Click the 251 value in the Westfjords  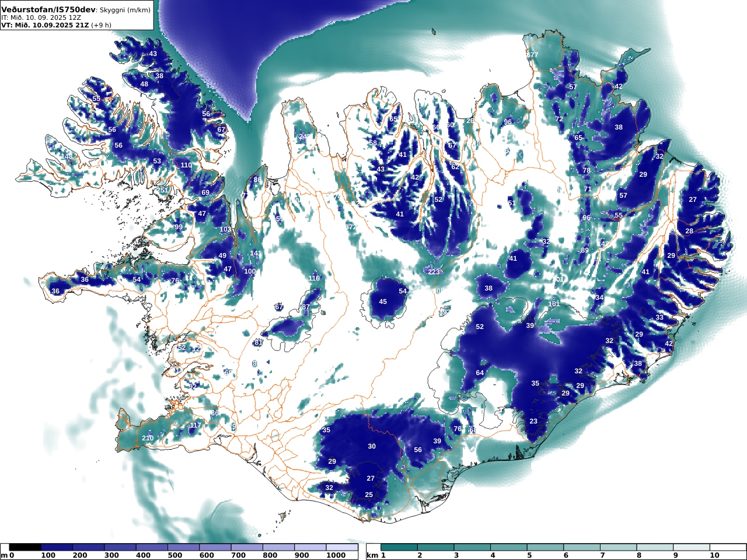click(163, 190)
